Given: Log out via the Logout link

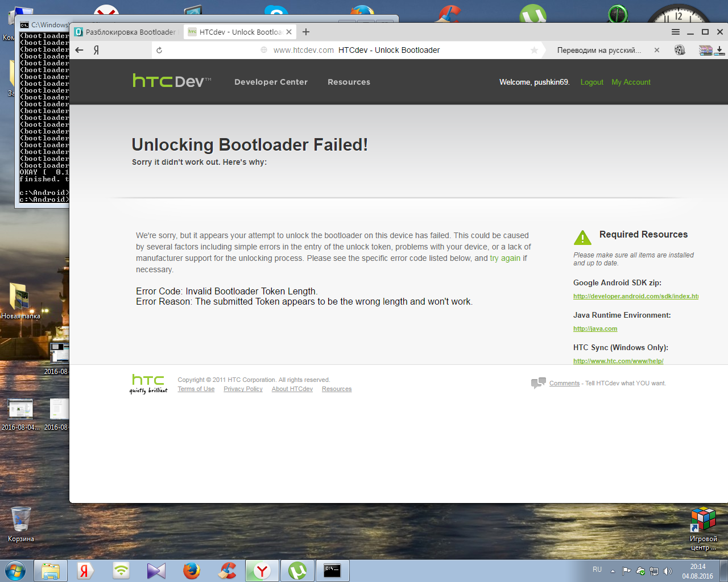Looking at the screenshot, I should click(591, 82).
